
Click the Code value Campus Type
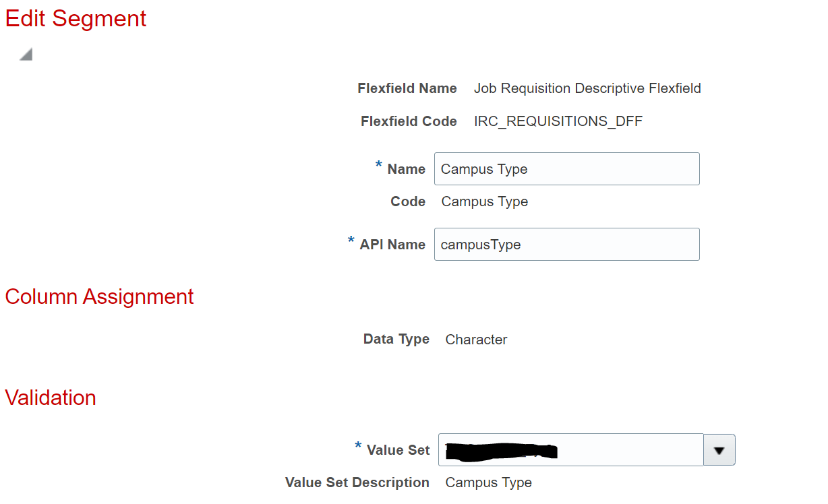coord(484,201)
